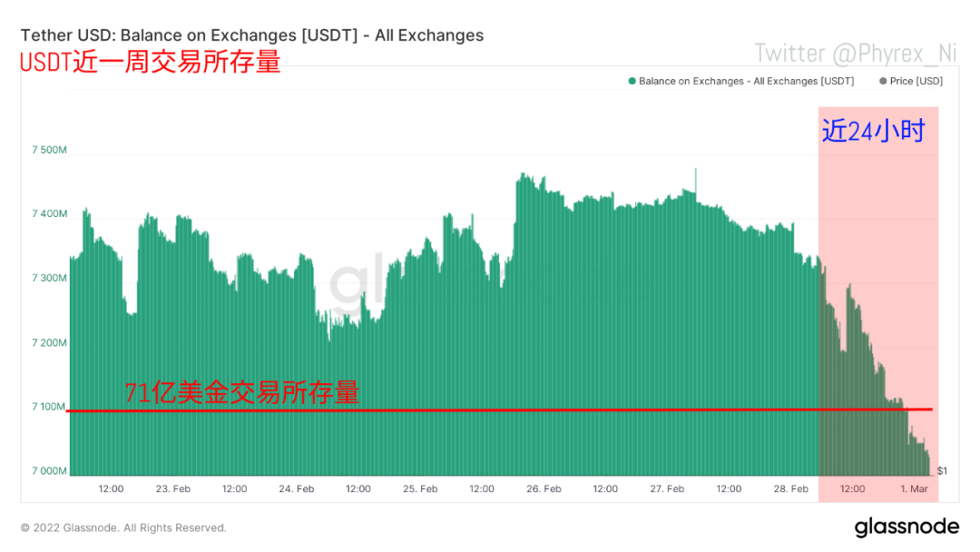Click the 2022 Glassnode copyright notice
Viewport: 980px width, 552px height.
pyautogui.click(x=123, y=527)
